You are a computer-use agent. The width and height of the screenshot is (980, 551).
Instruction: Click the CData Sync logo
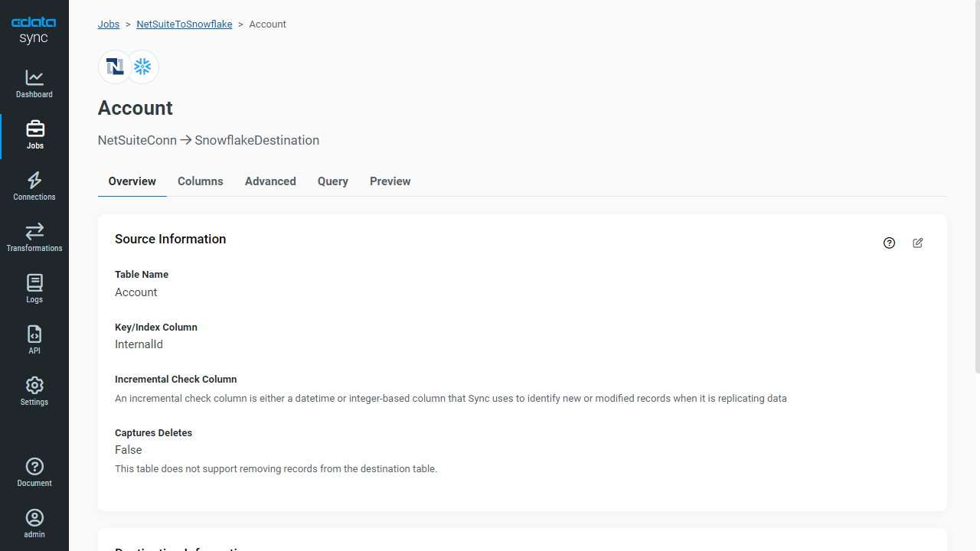point(34,31)
